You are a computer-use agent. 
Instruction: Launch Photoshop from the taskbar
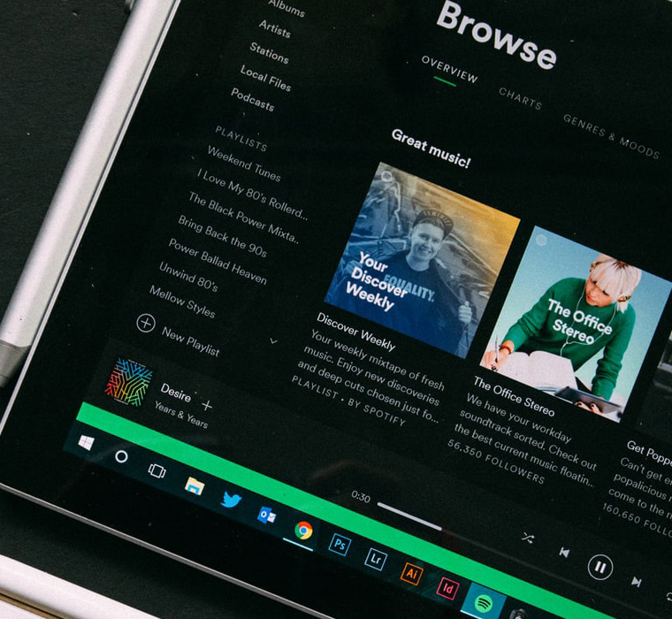pos(340,545)
